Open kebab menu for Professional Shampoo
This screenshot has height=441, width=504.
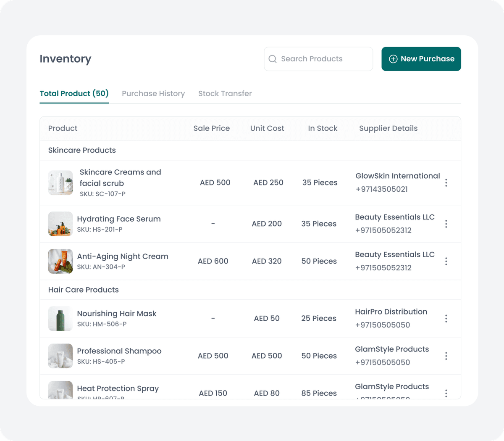[x=446, y=356]
